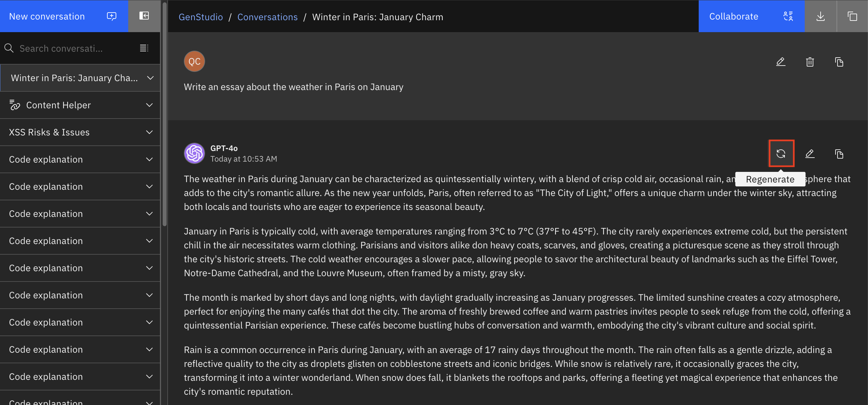
Task: Toggle the conversation list filter icon
Action: click(x=144, y=48)
